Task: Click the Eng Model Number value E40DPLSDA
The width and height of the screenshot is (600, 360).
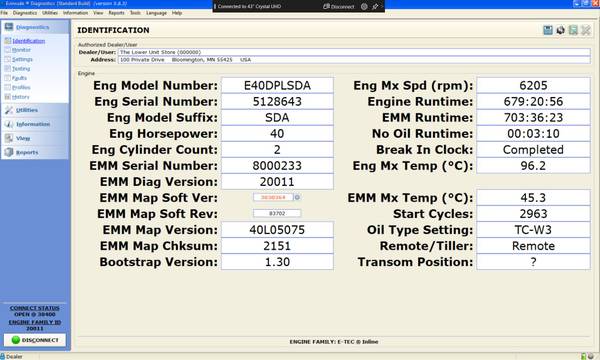Action: click(x=277, y=85)
